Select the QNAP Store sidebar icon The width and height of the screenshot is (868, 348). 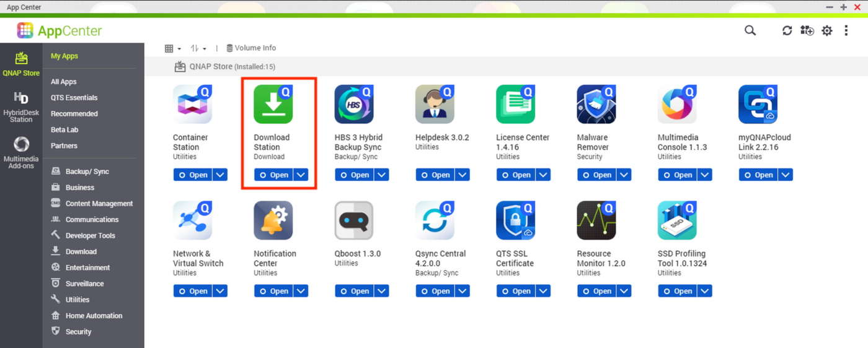tap(21, 64)
